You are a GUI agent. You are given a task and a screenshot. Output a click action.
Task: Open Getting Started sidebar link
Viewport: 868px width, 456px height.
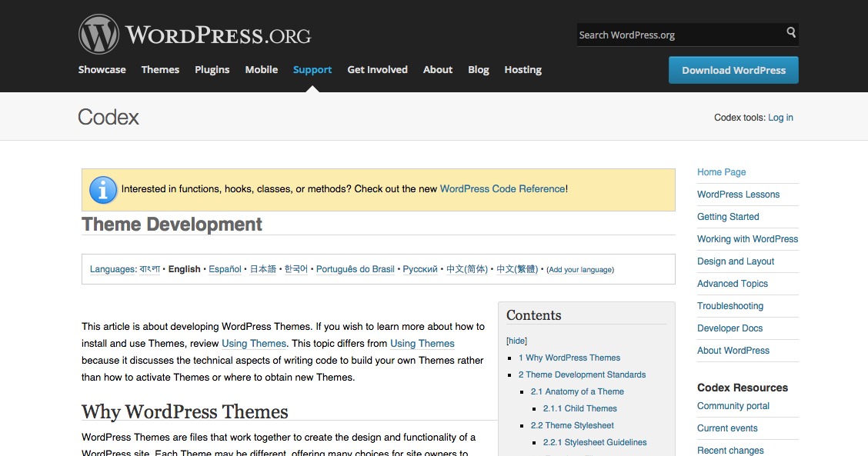(x=729, y=217)
